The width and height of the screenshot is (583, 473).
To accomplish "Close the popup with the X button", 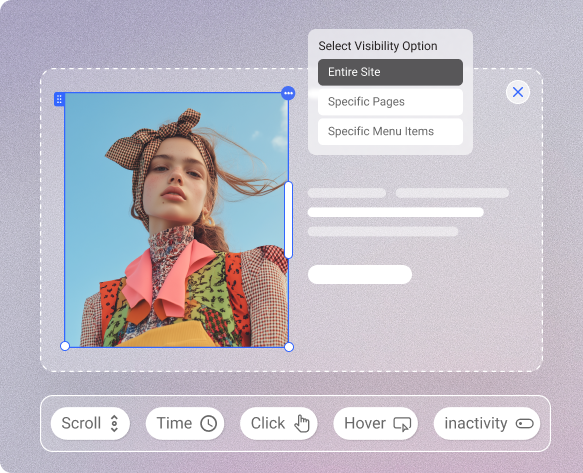I will (518, 92).
